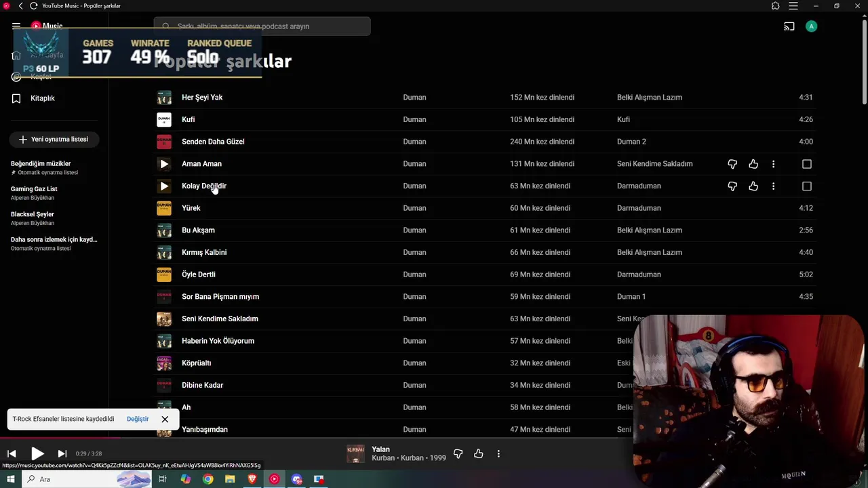Skip to the previous track
The width and height of the screenshot is (868, 488).
(x=12, y=453)
